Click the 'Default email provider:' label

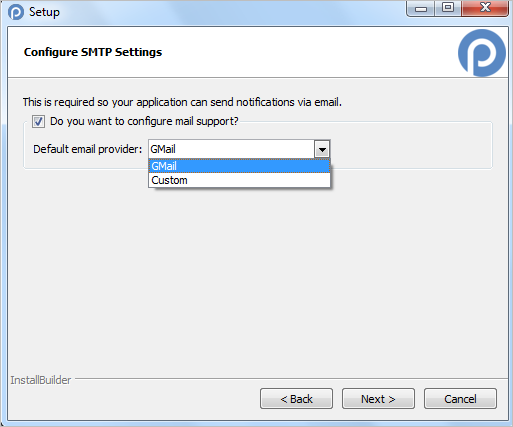(x=88, y=149)
